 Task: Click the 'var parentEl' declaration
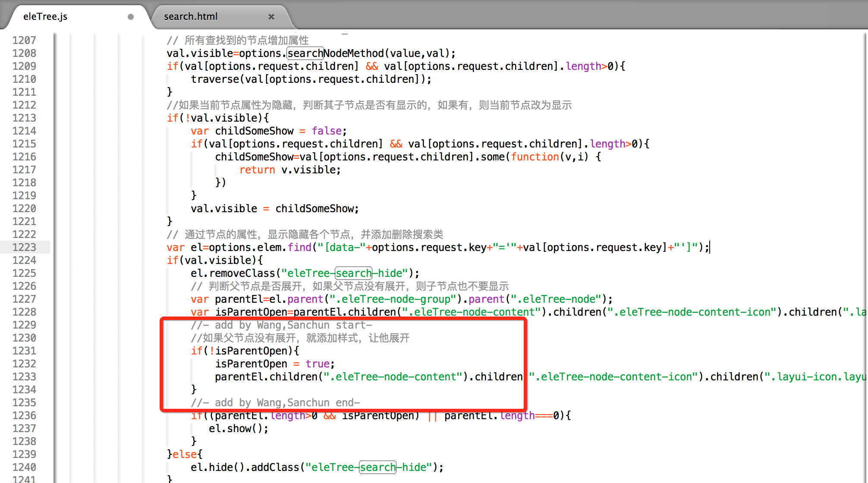[x=233, y=299]
